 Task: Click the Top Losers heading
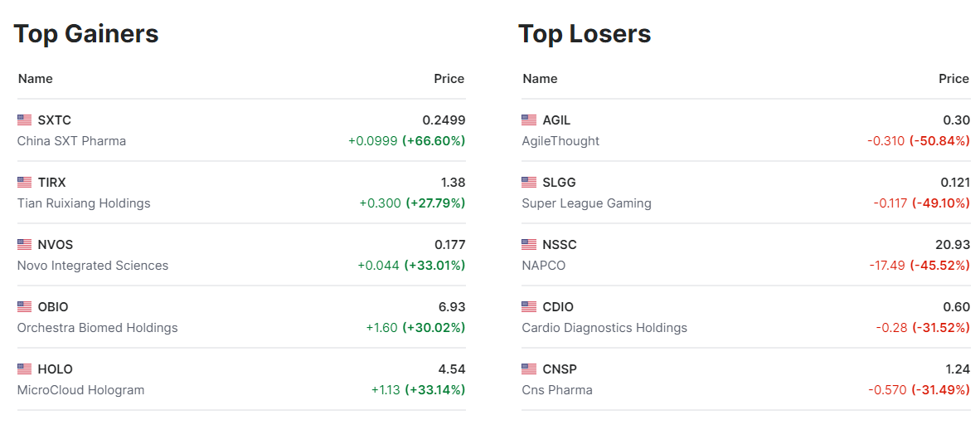(x=585, y=34)
